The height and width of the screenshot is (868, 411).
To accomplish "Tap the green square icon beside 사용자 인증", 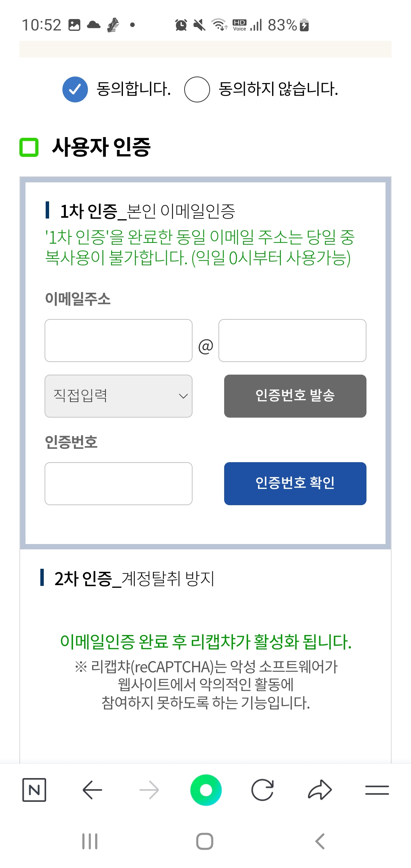I will click(x=29, y=147).
